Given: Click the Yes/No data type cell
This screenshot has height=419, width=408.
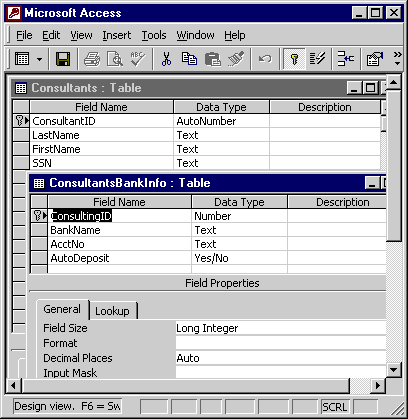Looking at the screenshot, I should [239, 258].
